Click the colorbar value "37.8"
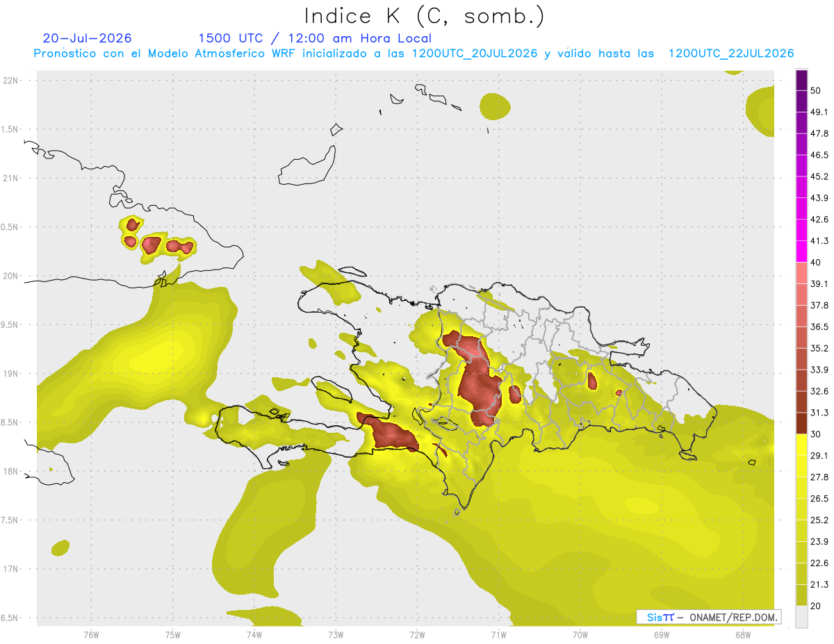This screenshot has height=644, width=834. [x=820, y=305]
